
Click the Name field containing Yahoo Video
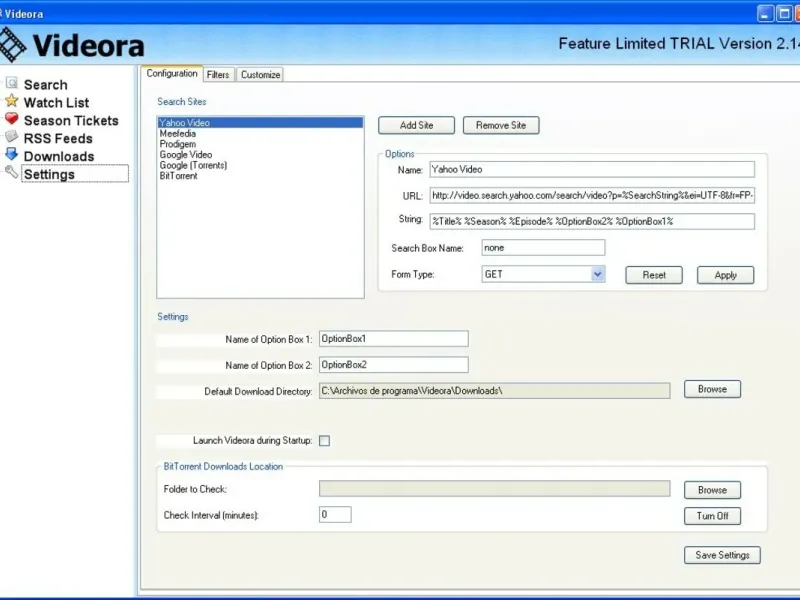(x=592, y=169)
